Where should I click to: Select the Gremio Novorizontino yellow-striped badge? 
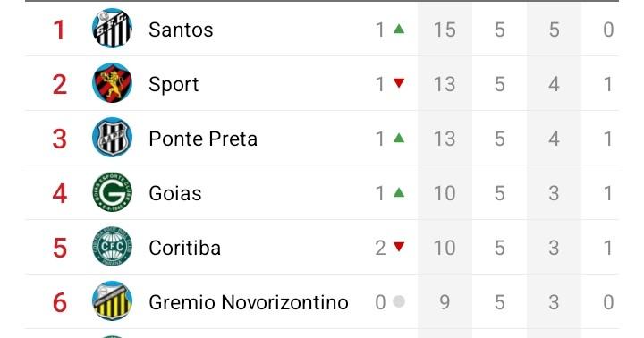coord(112,302)
